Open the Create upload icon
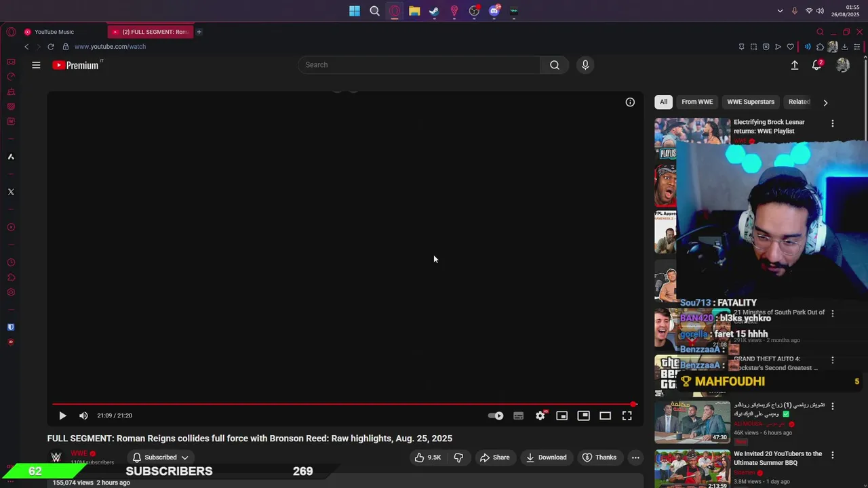Screen dimensions: 868x488 [x=795, y=65]
